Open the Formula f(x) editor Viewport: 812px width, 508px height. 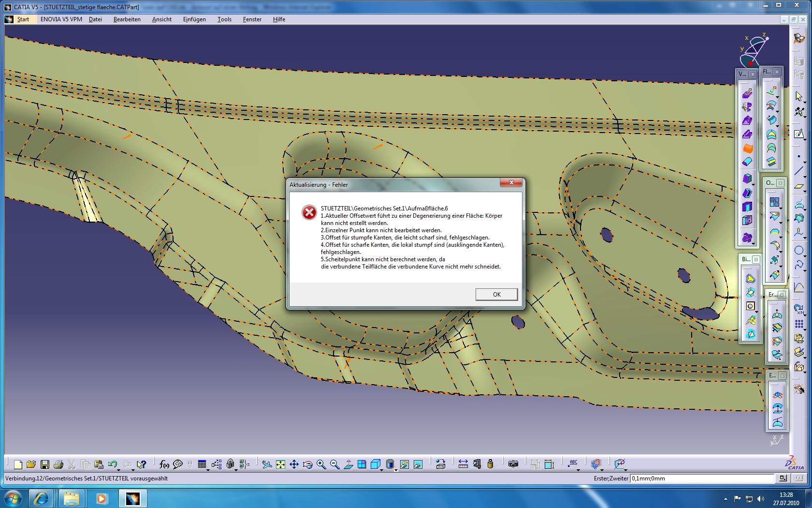pyautogui.click(x=164, y=464)
